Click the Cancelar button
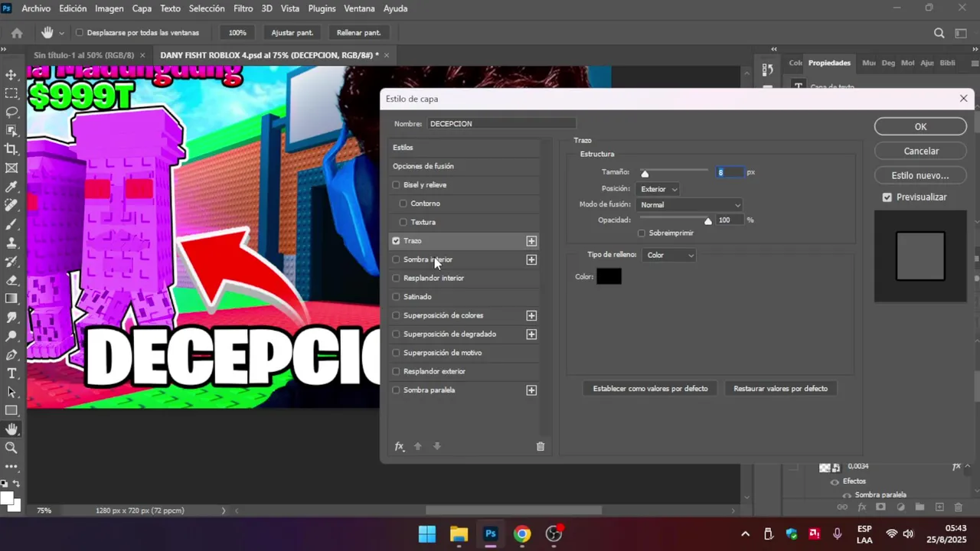 point(920,152)
